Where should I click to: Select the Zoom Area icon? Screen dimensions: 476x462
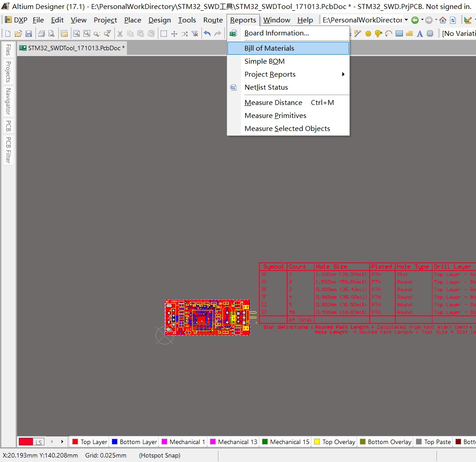coord(87,34)
